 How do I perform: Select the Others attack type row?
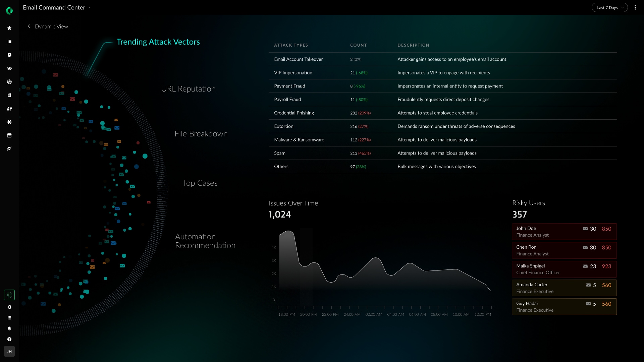[x=443, y=167]
